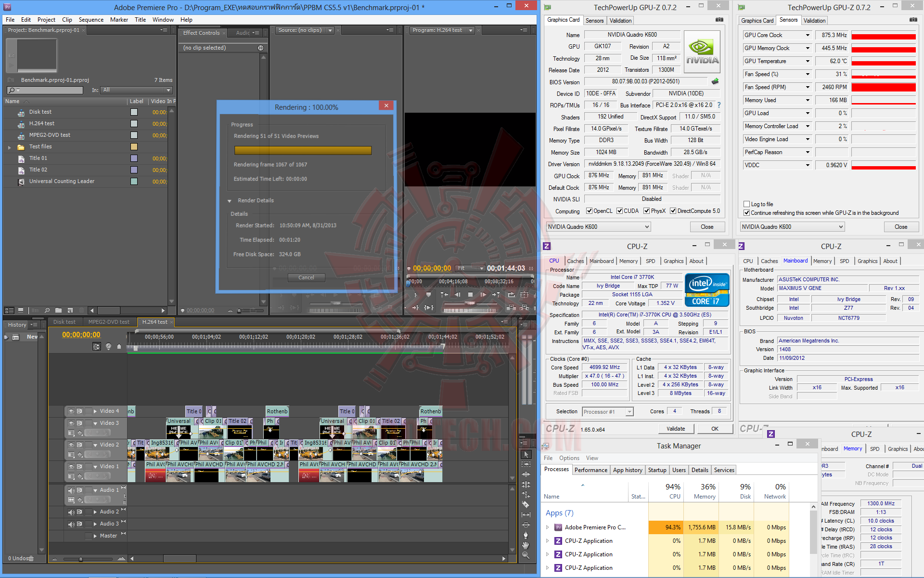924x578 pixels.
Task: Click the Title 01 label color swatch
Action: pyautogui.click(x=134, y=158)
